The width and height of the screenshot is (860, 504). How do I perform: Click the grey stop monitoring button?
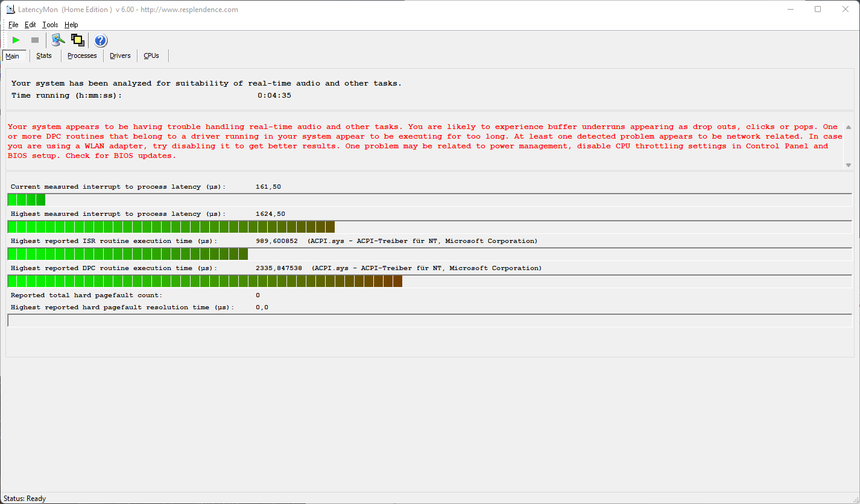(35, 40)
